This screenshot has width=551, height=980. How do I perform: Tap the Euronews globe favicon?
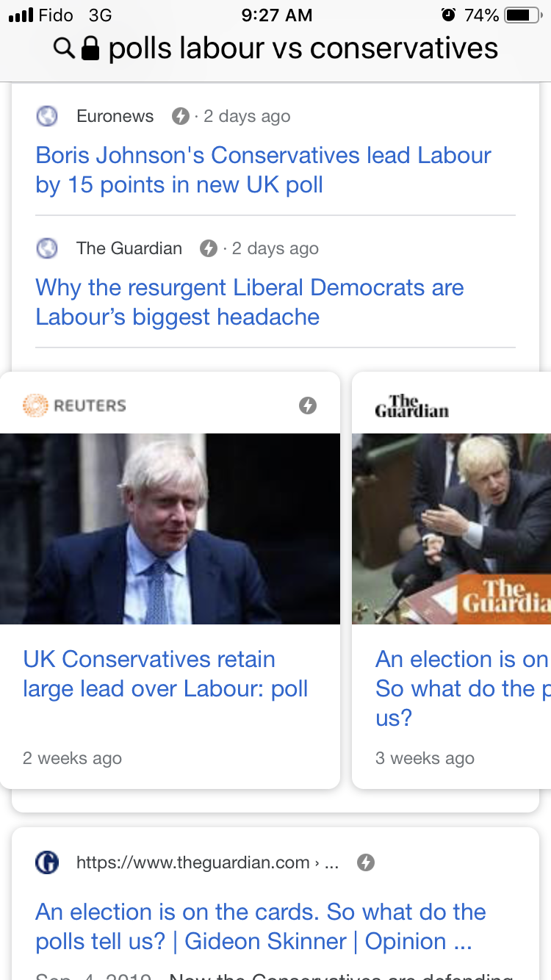[x=47, y=116]
